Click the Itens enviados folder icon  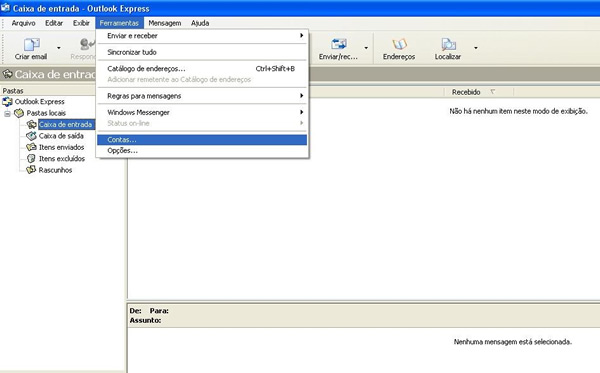point(31,147)
